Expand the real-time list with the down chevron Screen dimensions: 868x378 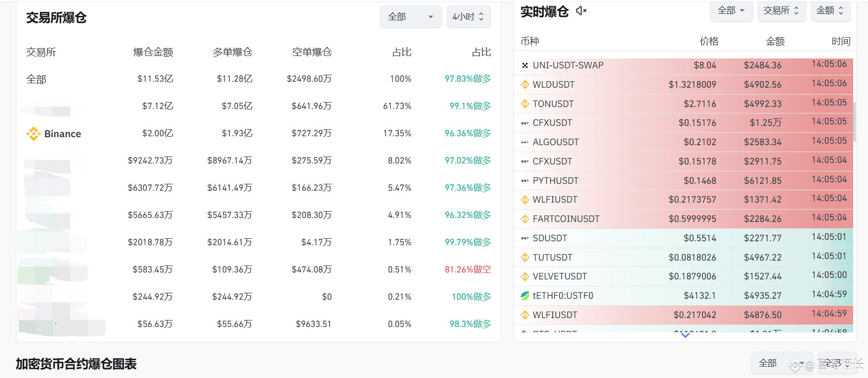pos(685,335)
